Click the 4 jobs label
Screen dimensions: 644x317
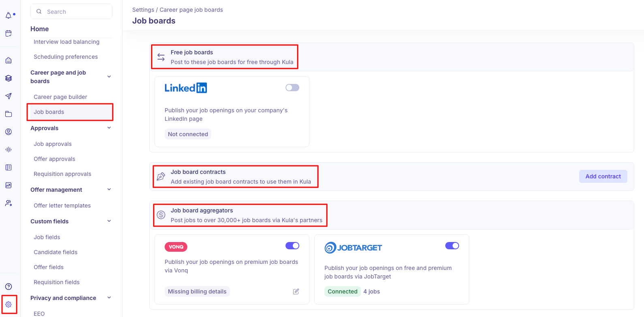[371, 291]
